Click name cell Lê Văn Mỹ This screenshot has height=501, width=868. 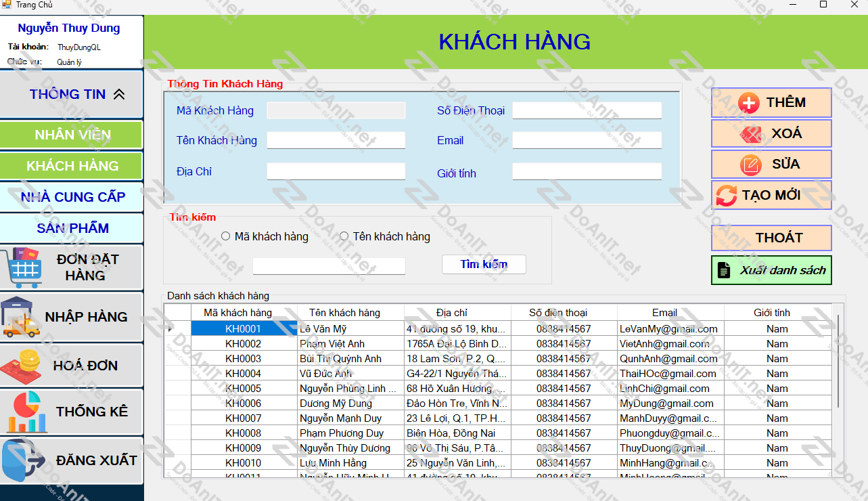click(351, 329)
